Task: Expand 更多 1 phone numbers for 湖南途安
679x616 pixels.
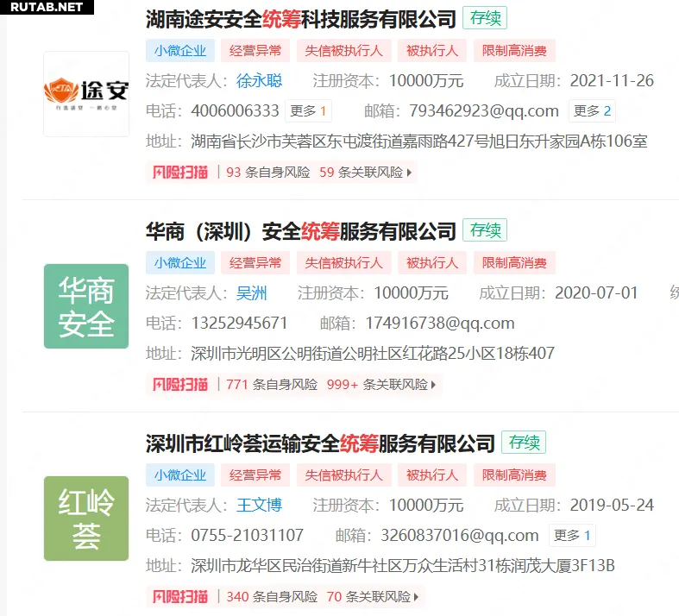Action: tap(308, 110)
